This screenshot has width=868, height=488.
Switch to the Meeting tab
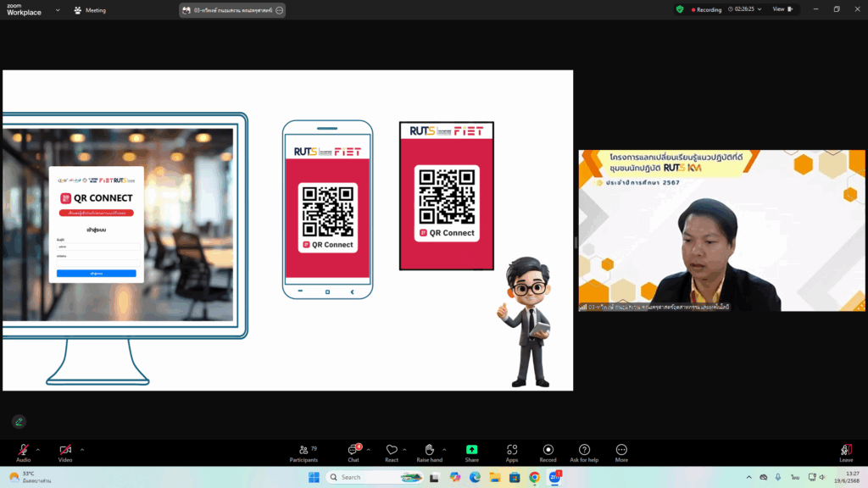click(90, 10)
